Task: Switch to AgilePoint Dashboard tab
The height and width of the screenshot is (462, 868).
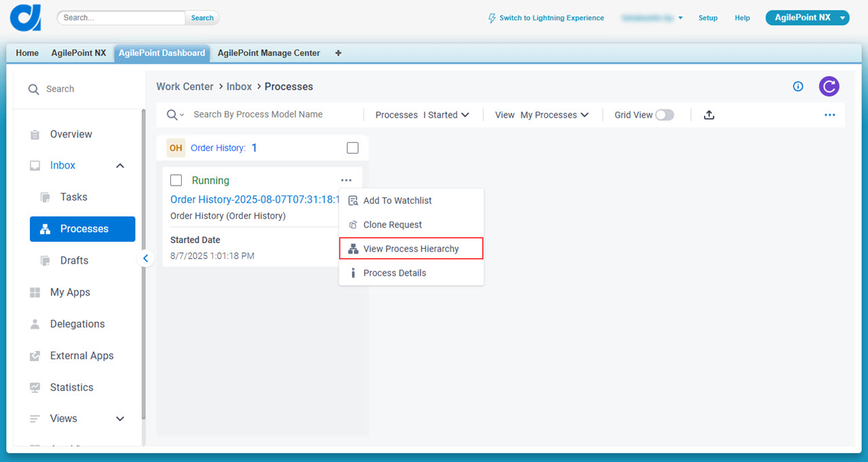Action: point(162,53)
